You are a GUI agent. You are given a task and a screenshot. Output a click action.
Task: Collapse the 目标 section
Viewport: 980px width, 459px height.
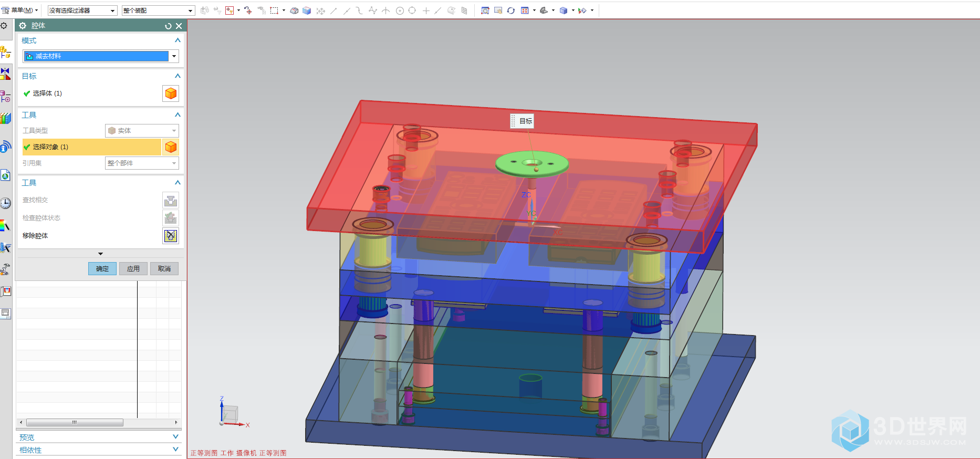[x=178, y=76]
